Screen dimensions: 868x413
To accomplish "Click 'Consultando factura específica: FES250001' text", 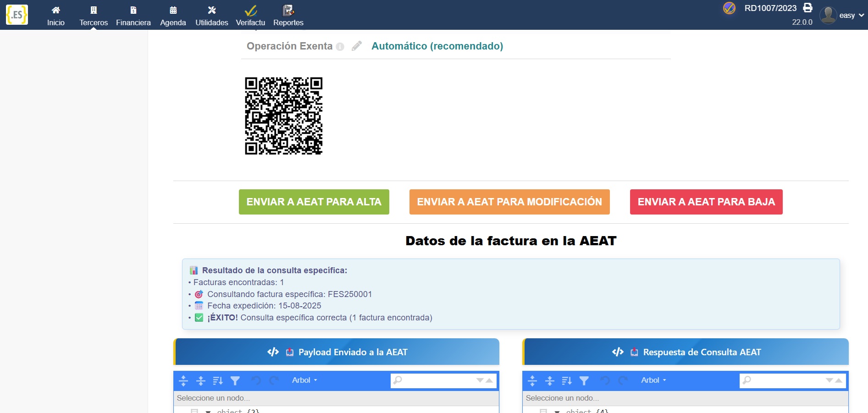I will pyautogui.click(x=289, y=294).
